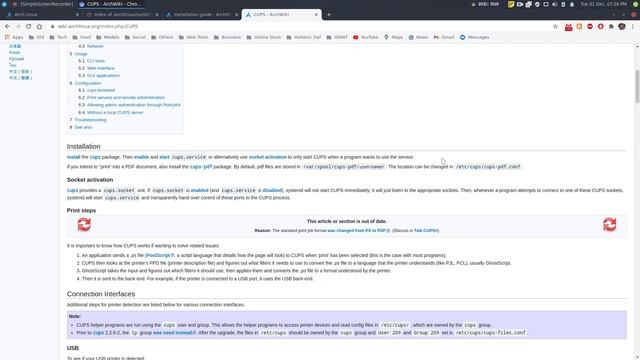The width and height of the screenshot is (640, 360).
Task: Open the cups-pdf package link
Action: click(x=201, y=167)
